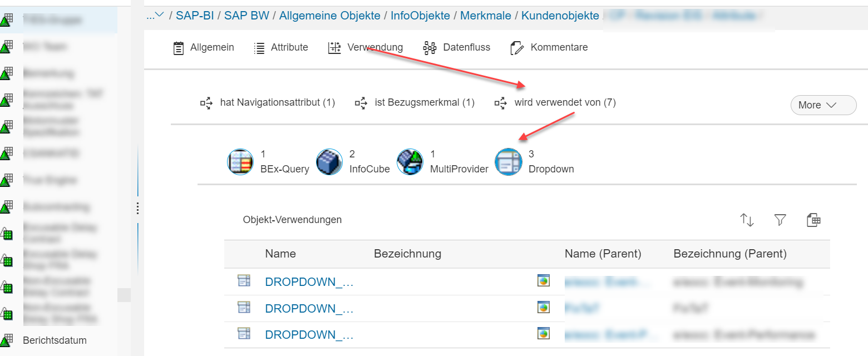Viewport: 868px width, 356px height.
Task: Expand the More dropdown button
Action: 823,105
